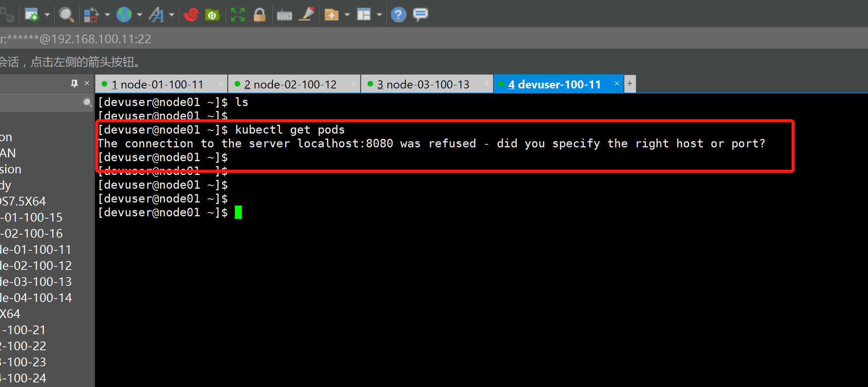
Task: Open the blue Help question mark icon
Action: 398,15
